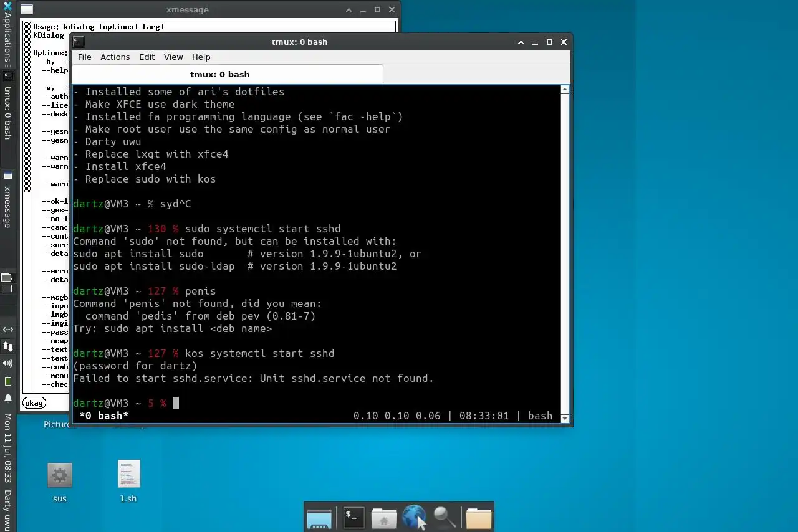The height and width of the screenshot is (532, 798).
Task: Click the 'syd^C' command in terminal
Action: pyautogui.click(x=176, y=204)
